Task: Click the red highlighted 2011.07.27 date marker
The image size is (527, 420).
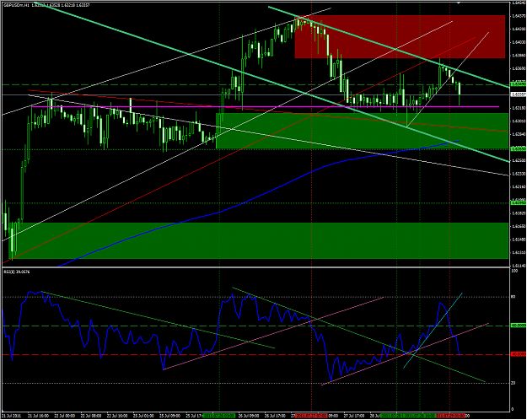Action: coord(311,416)
